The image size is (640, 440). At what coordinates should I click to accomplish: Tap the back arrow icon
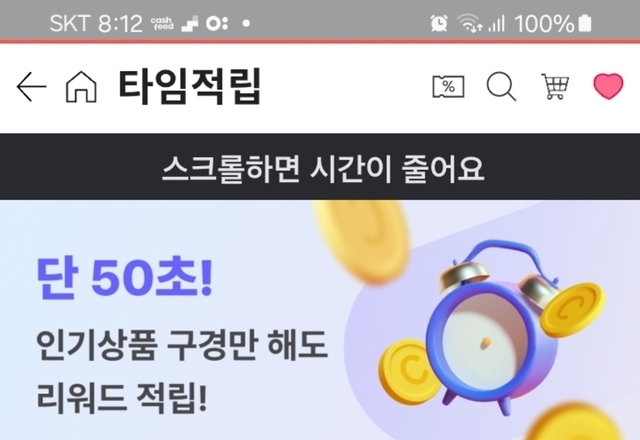click(31, 87)
